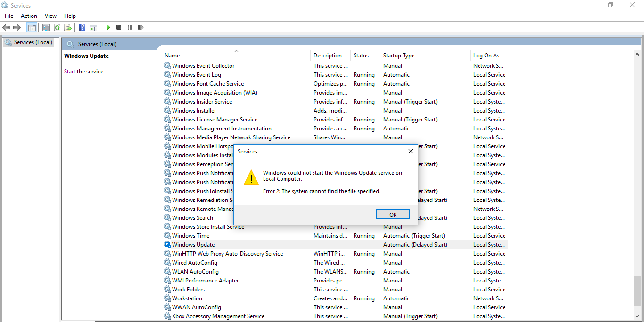Sort by the Startup Type column header
Viewport: 644px width, 322px height.
coord(425,56)
